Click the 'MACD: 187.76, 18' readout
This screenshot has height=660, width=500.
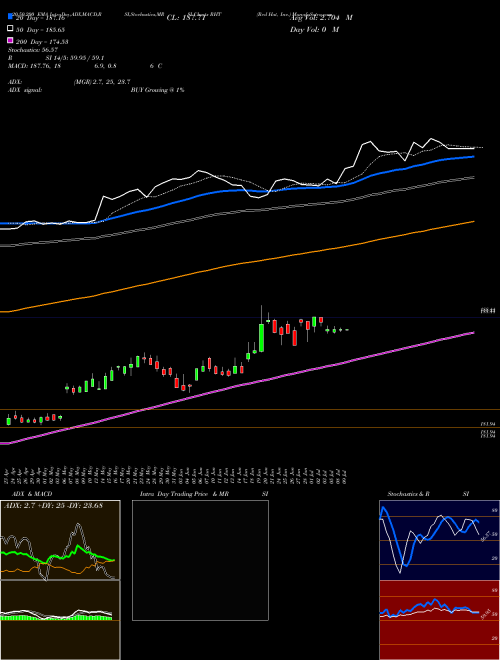(x=35, y=66)
